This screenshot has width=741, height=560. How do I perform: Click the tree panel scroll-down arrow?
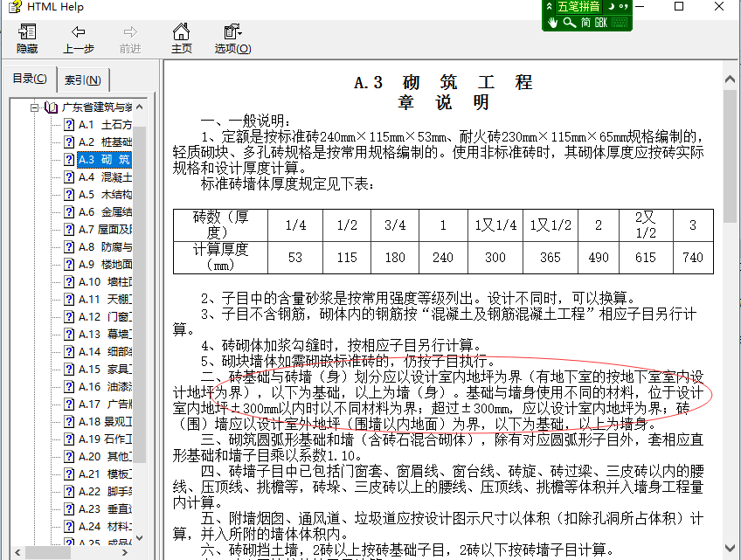(x=140, y=538)
